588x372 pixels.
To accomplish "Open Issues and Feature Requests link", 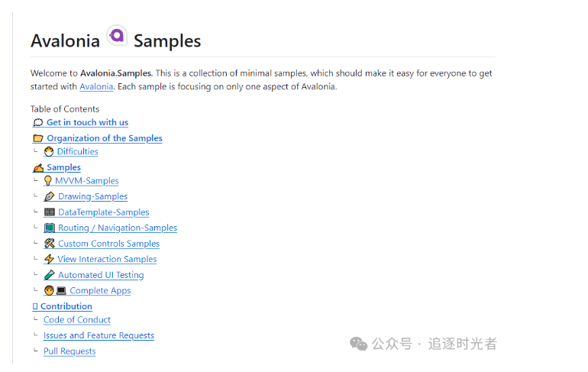I will click(99, 335).
